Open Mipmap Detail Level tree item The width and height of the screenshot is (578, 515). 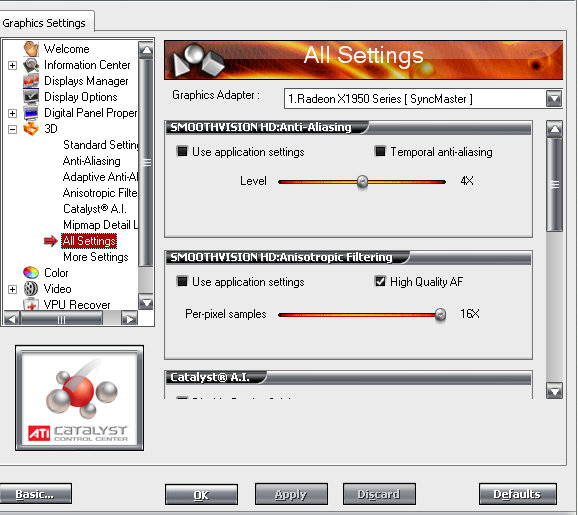coord(100,225)
